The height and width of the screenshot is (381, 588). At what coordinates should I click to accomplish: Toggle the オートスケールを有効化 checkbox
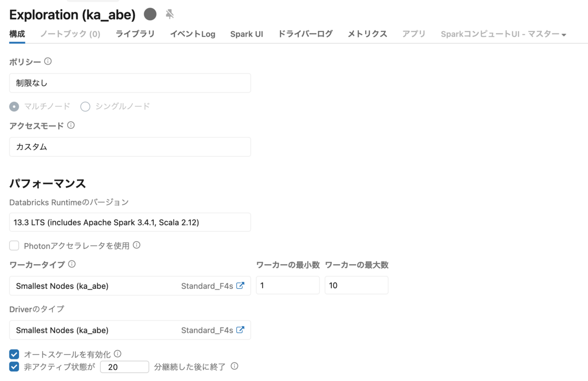(14, 354)
